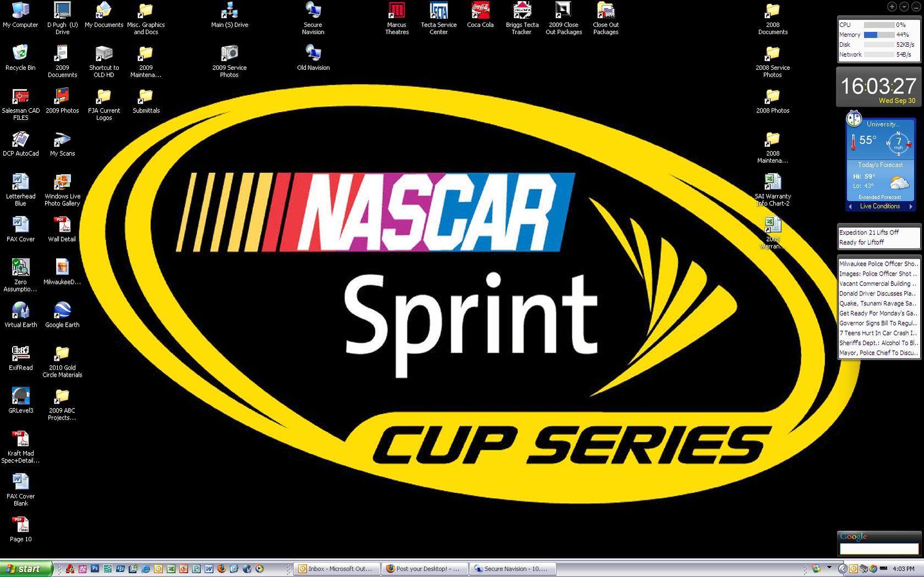924x577 pixels.
Task: Launch Firefox from Quick Launch bar
Action: pyautogui.click(x=222, y=569)
